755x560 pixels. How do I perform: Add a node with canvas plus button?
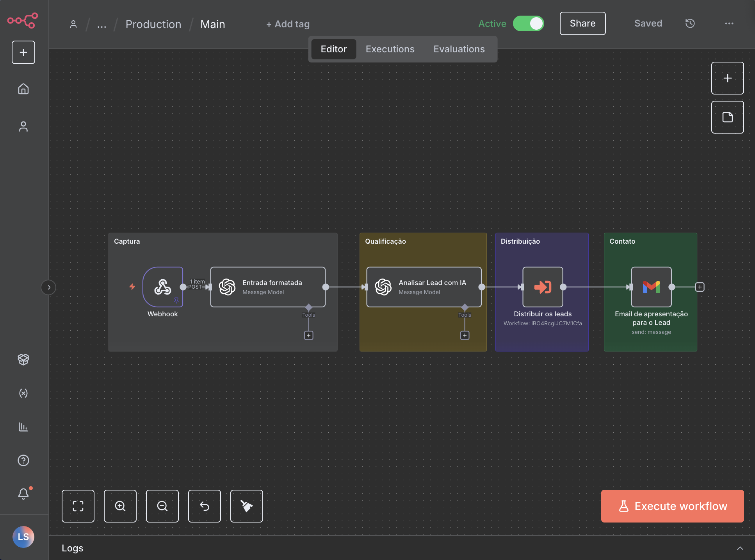point(728,78)
